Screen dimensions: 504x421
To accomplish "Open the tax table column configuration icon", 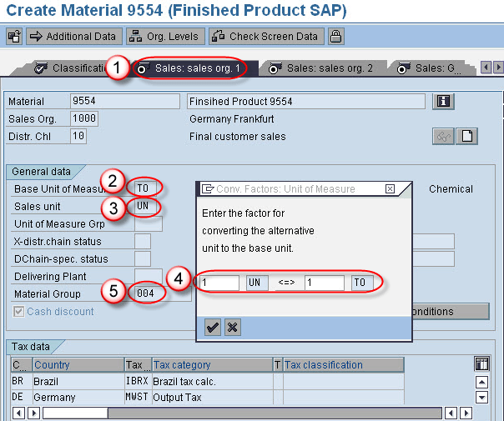I will click(x=481, y=364).
